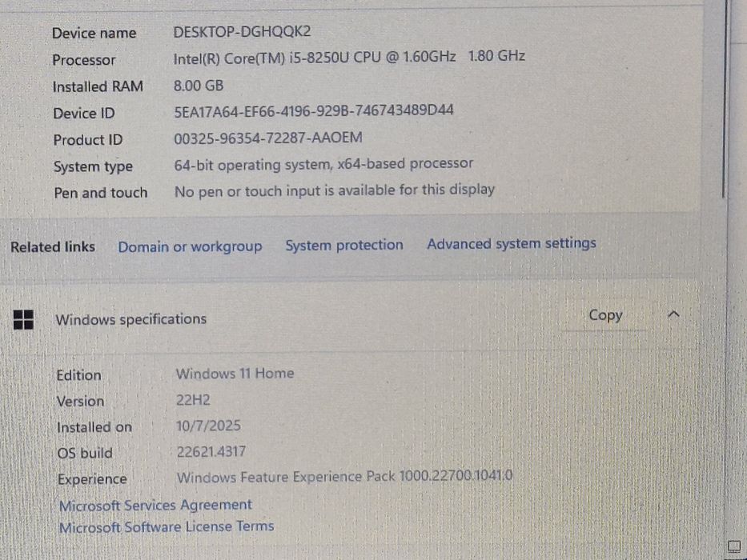Click the Experience label
Viewport: 747px width, 560px height.
point(92,479)
